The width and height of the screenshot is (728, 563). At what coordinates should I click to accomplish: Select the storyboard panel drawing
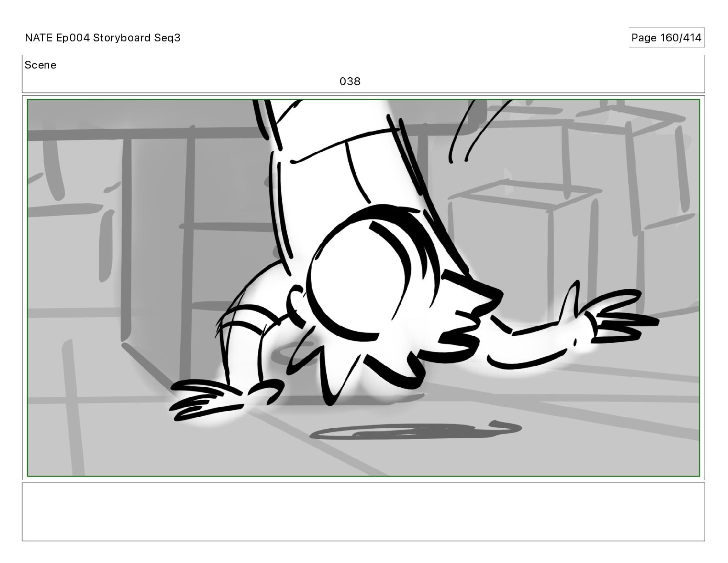pos(363,288)
